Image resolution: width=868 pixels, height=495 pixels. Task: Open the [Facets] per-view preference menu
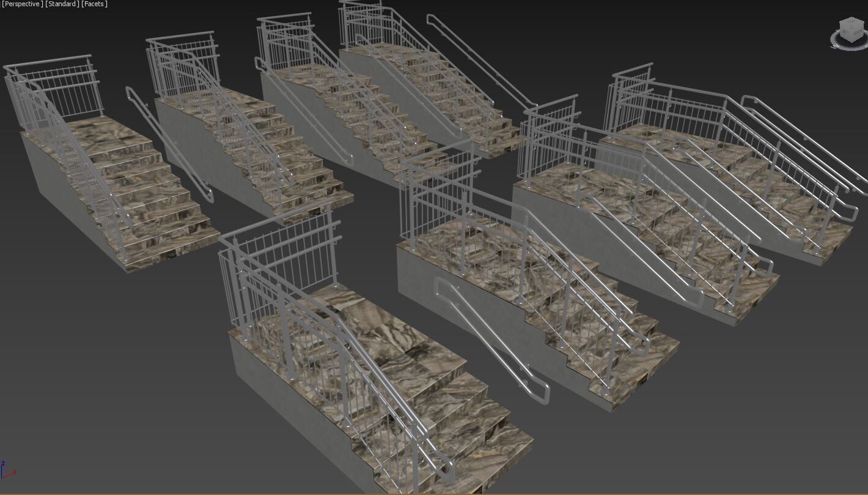(x=95, y=4)
